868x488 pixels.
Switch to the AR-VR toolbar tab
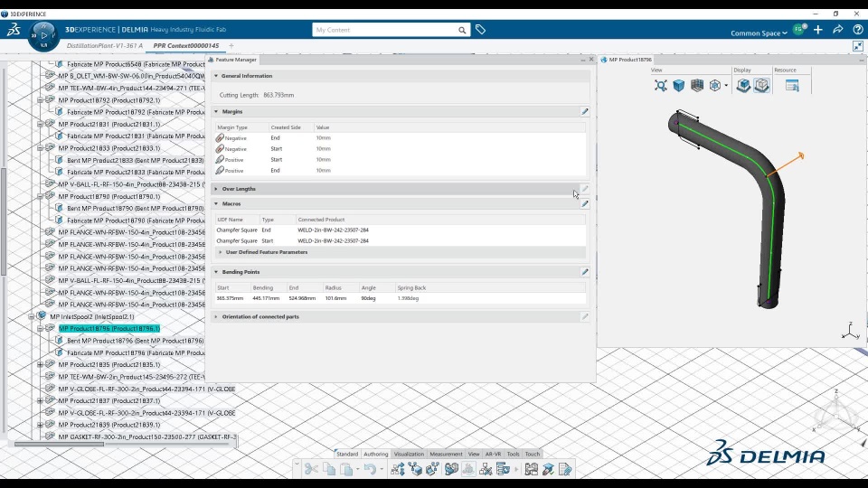click(x=493, y=455)
